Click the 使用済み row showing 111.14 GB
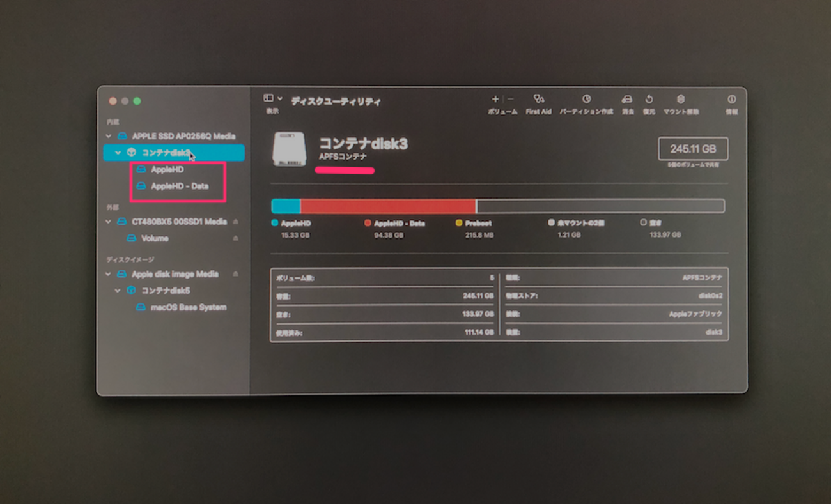Viewport: 831px width, 504px height. [x=385, y=332]
